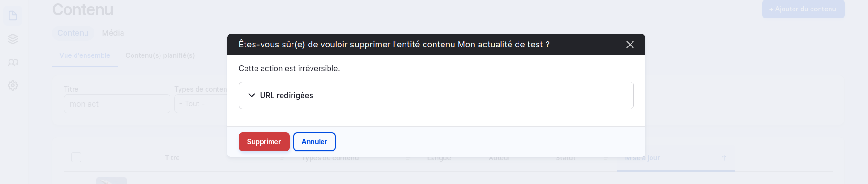Image resolution: width=868 pixels, height=184 pixels.
Task: Close the delete confirmation dialog
Action: click(x=630, y=45)
